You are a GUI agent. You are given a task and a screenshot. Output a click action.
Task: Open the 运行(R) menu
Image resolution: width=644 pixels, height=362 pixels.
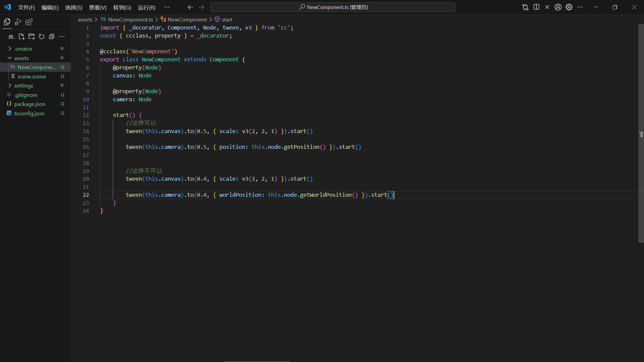point(146,7)
